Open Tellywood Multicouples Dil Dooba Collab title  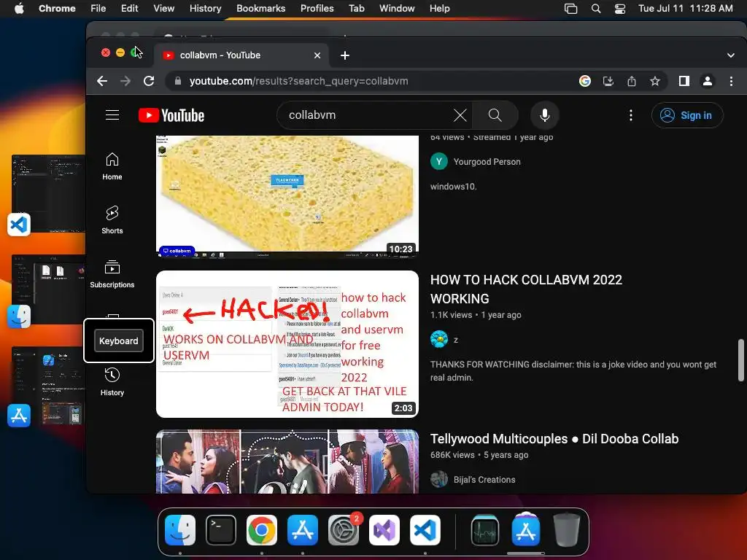point(554,438)
